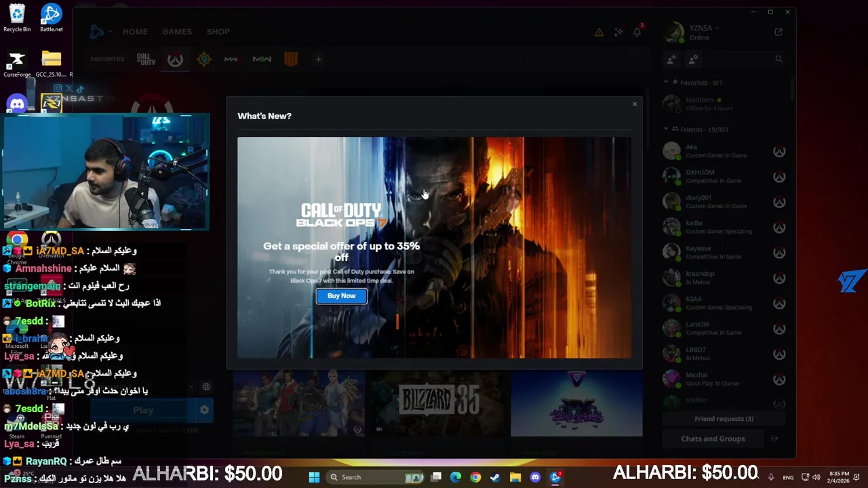
Task: Select friend Kayeose in the list
Action: pyautogui.click(x=724, y=252)
